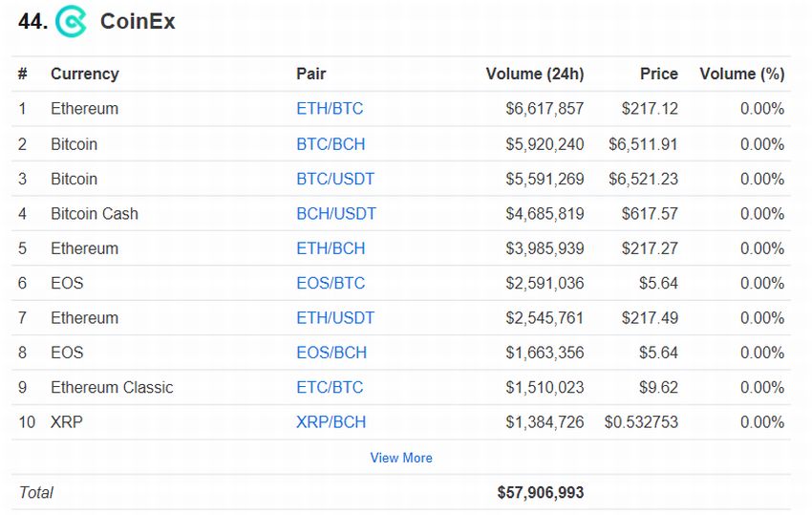The height and width of the screenshot is (515, 812).
Task: Click the CoinEx logo icon
Action: click(x=71, y=21)
